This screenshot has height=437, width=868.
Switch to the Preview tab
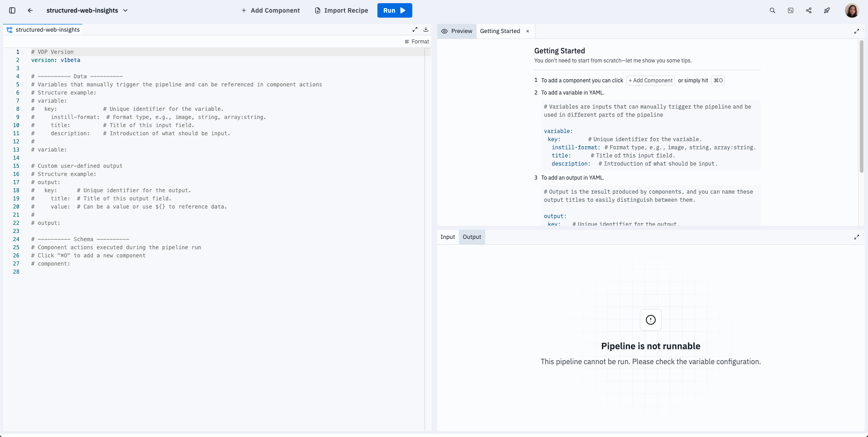457,31
